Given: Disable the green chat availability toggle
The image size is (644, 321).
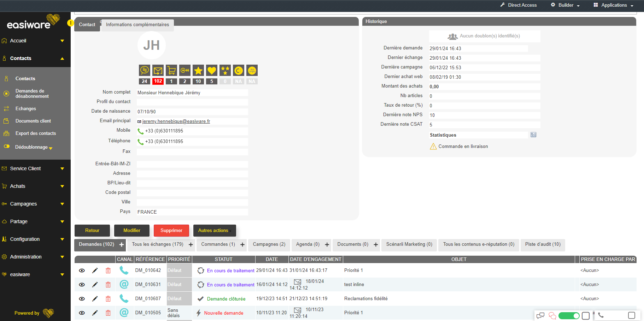Looking at the screenshot, I should 569,316.
